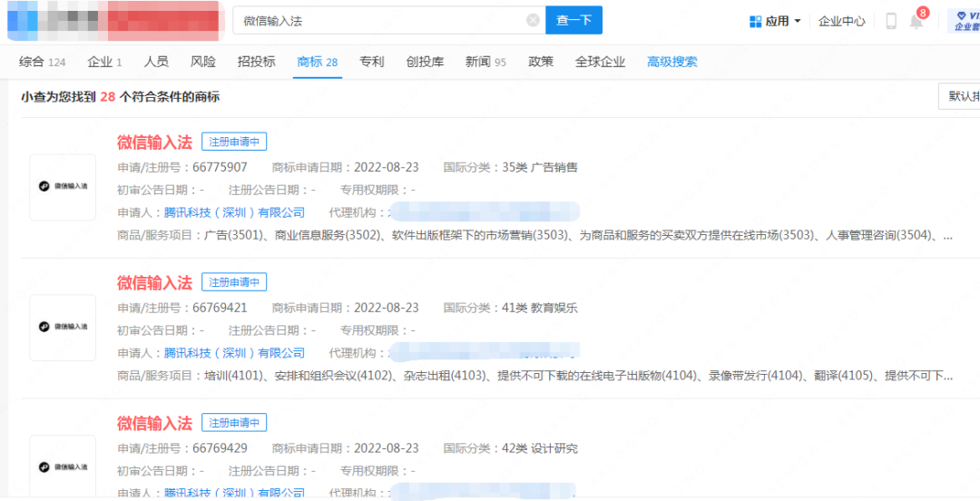This screenshot has width=980, height=501.
Task: Click application number text 66775907
Action: click(x=220, y=167)
